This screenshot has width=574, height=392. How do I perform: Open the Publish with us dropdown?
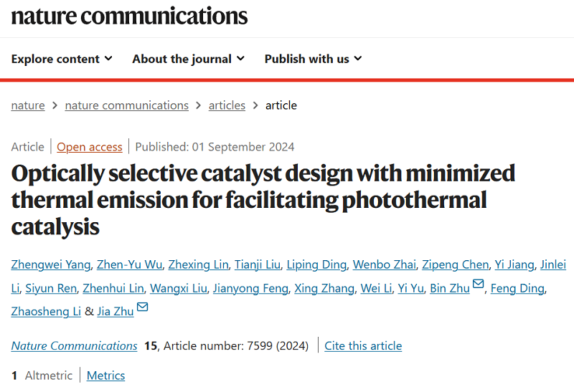click(313, 59)
